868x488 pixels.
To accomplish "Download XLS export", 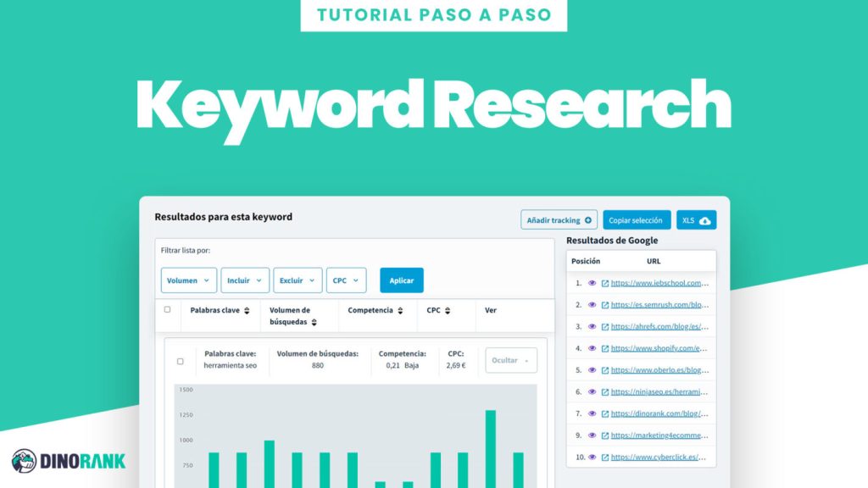I will (x=696, y=219).
